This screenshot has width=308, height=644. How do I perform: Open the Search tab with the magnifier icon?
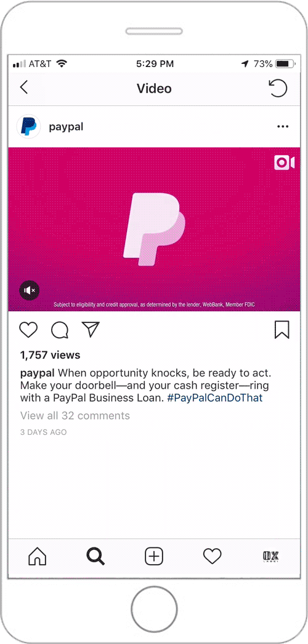[x=96, y=557]
